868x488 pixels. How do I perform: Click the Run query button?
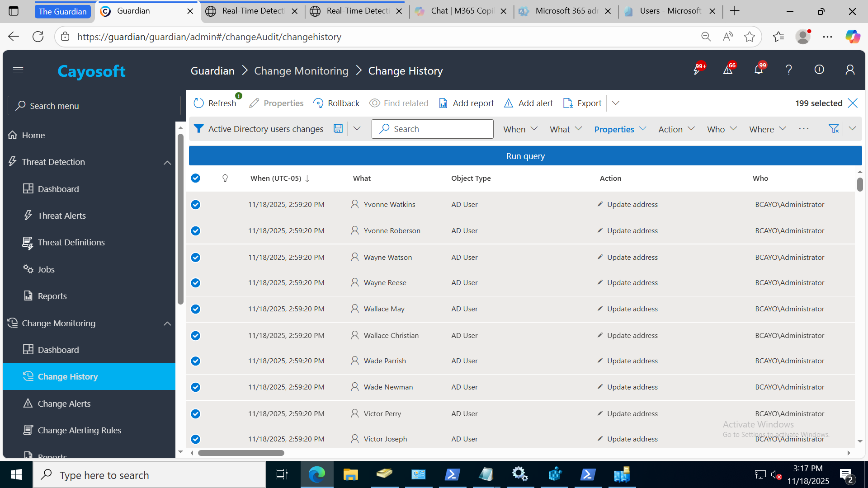(525, 156)
